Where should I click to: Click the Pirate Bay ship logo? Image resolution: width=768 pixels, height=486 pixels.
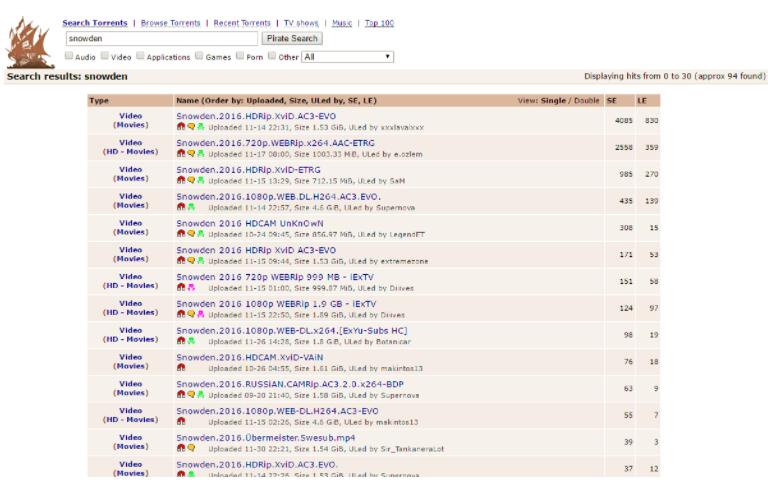(29, 43)
